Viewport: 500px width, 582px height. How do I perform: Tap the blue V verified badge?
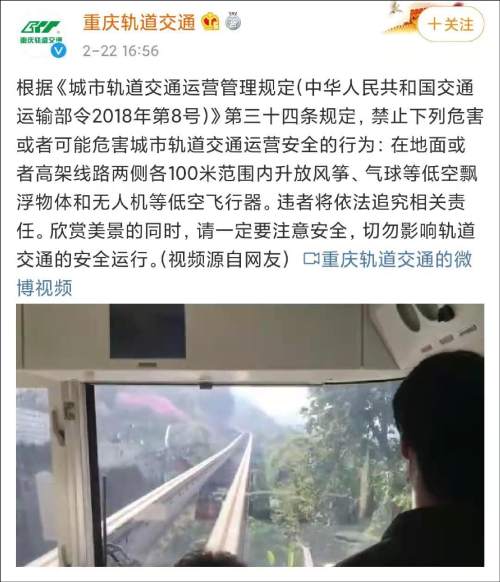(x=58, y=50)
